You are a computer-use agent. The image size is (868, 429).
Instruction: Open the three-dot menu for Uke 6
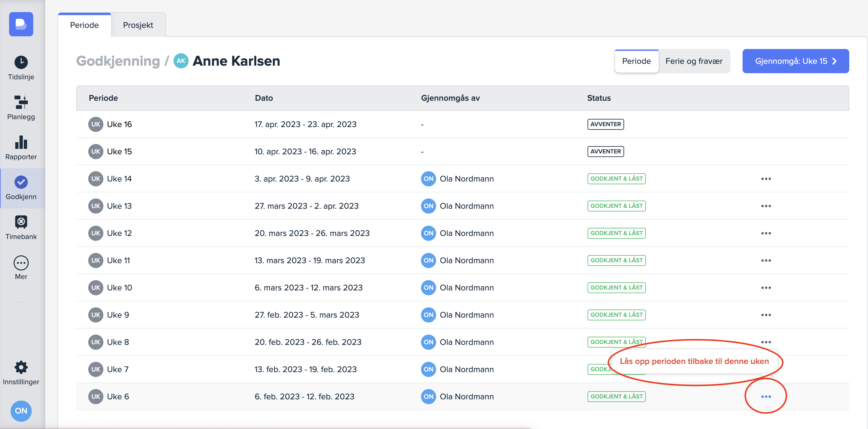click(765, 397)
